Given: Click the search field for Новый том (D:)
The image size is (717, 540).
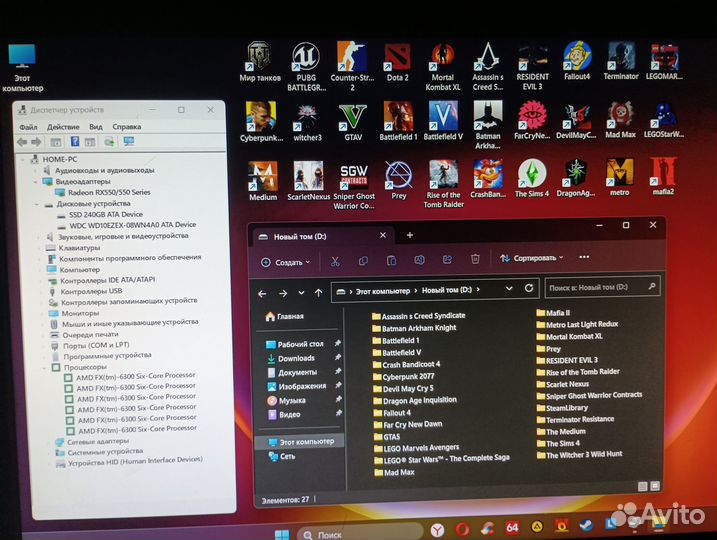Looking at the screenshot, I should coord(601,288).
